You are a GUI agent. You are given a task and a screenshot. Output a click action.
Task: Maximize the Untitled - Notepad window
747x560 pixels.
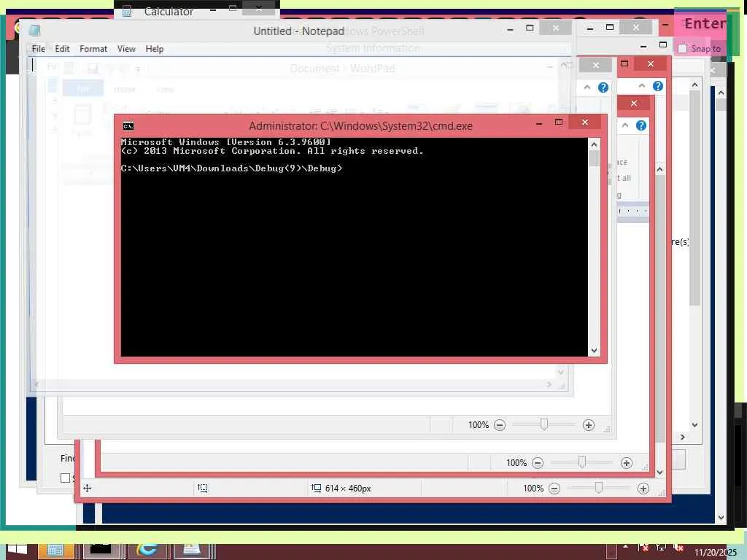click(x=530, y=28)
